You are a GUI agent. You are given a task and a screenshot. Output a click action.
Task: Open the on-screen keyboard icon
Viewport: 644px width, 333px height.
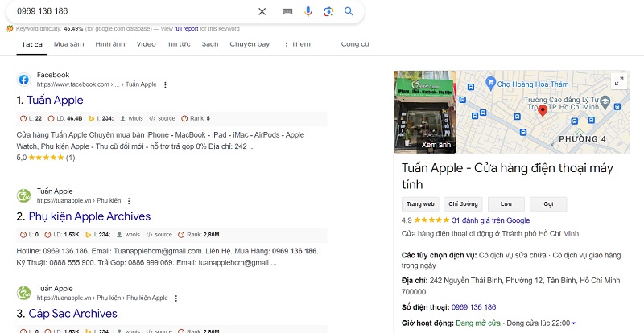pos(287,11)
